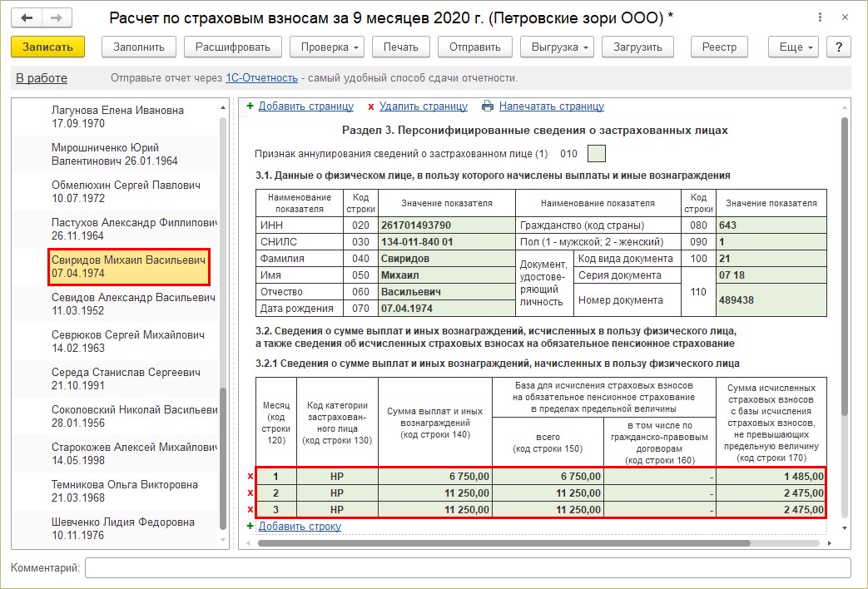Open help with the question mark button
This screenshot has width=868, height=589.
839,47
